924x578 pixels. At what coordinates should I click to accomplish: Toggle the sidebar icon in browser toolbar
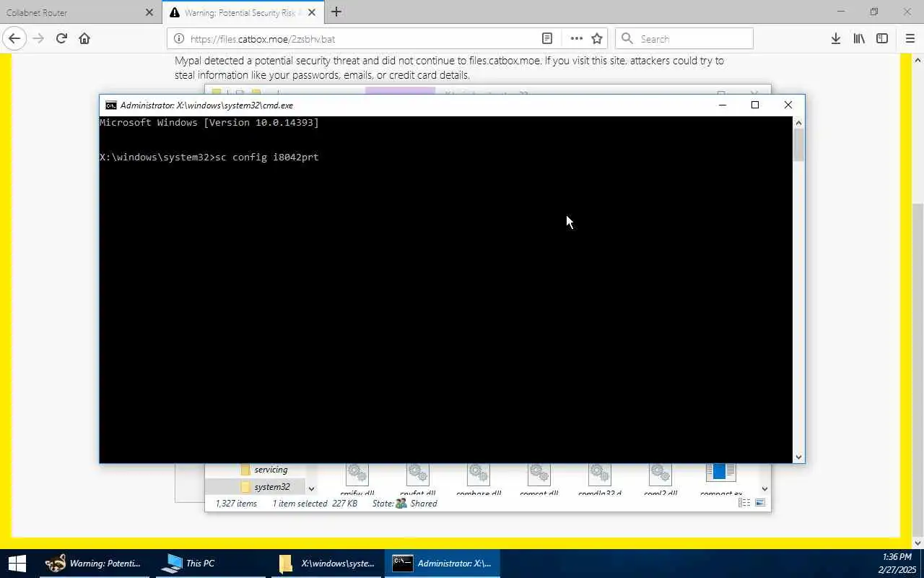point(882,38)
